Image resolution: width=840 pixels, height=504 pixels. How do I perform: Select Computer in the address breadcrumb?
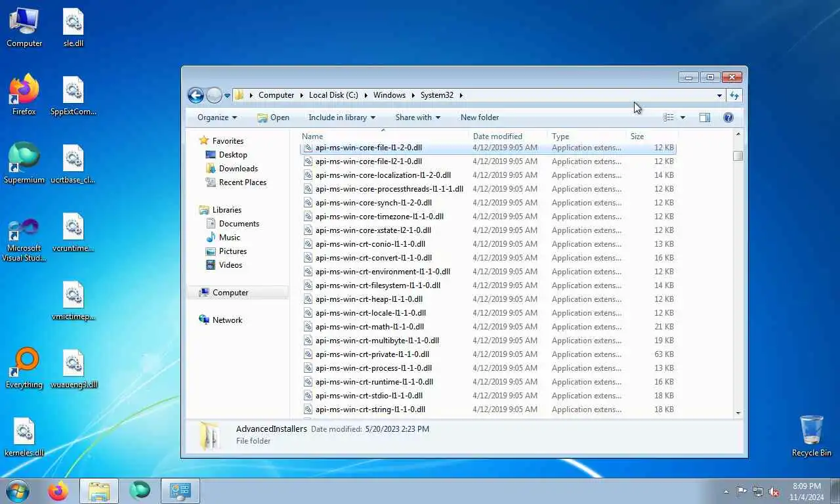click(276, 95)
